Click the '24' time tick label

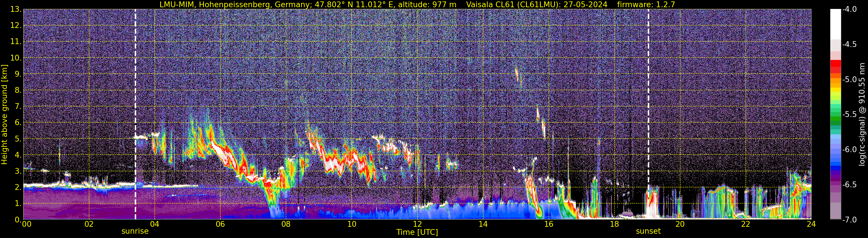811,224
